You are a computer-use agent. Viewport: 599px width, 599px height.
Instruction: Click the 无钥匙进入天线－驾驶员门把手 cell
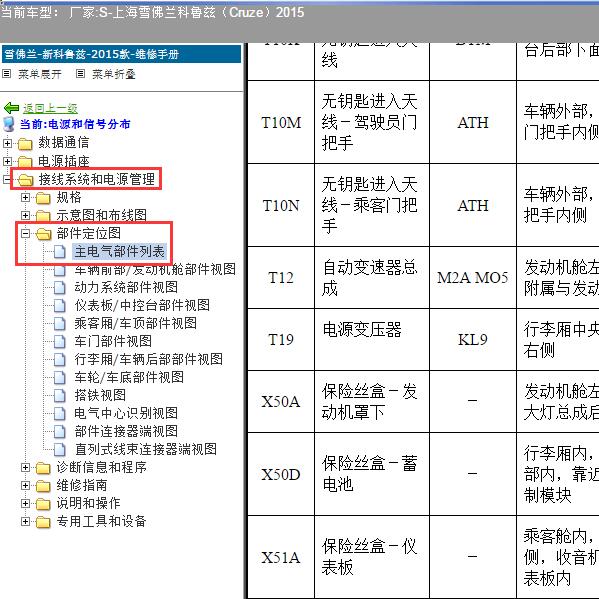[372, 122]
